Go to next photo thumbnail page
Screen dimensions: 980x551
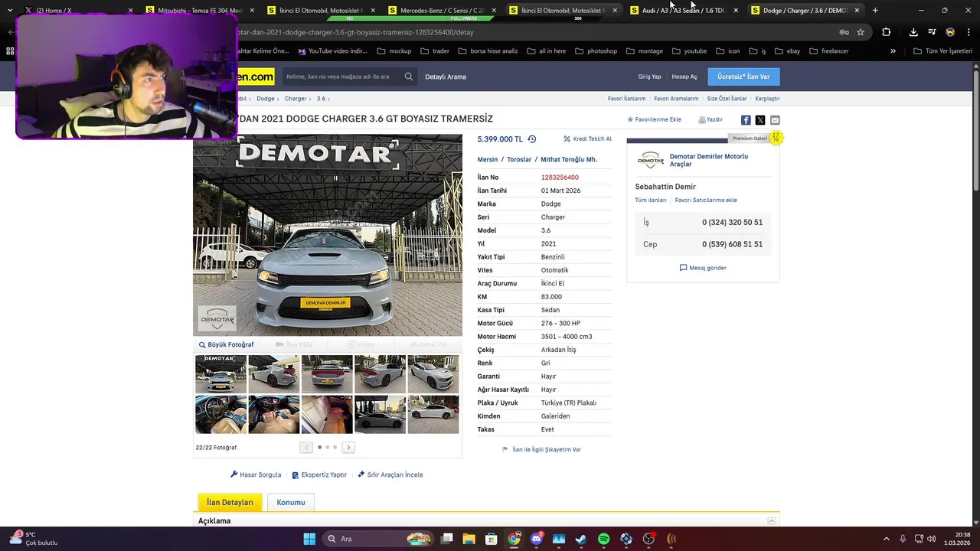coord(348,448)
